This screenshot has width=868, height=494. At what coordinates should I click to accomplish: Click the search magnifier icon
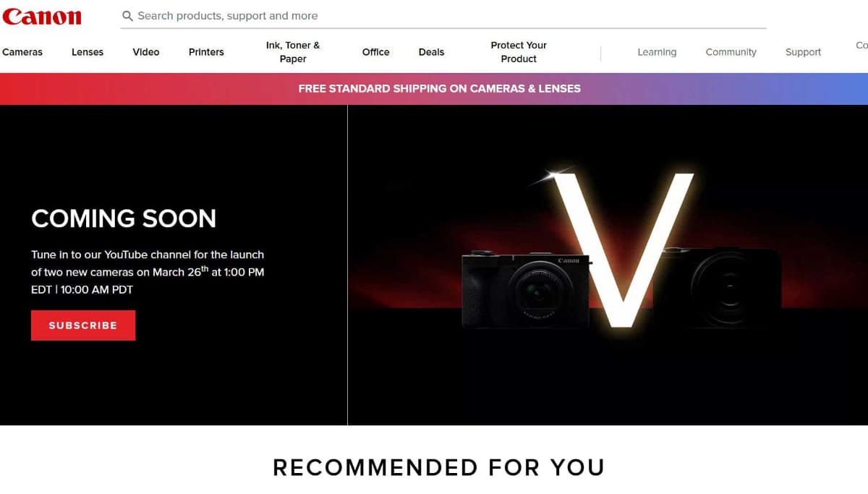(x=127, y=16)
